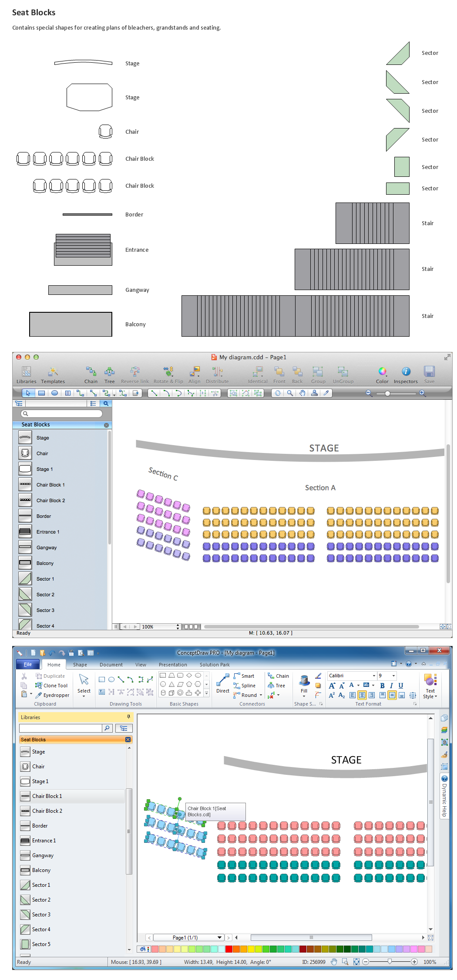Expand the Fill dropdown arrow

[x=304, y=696]
